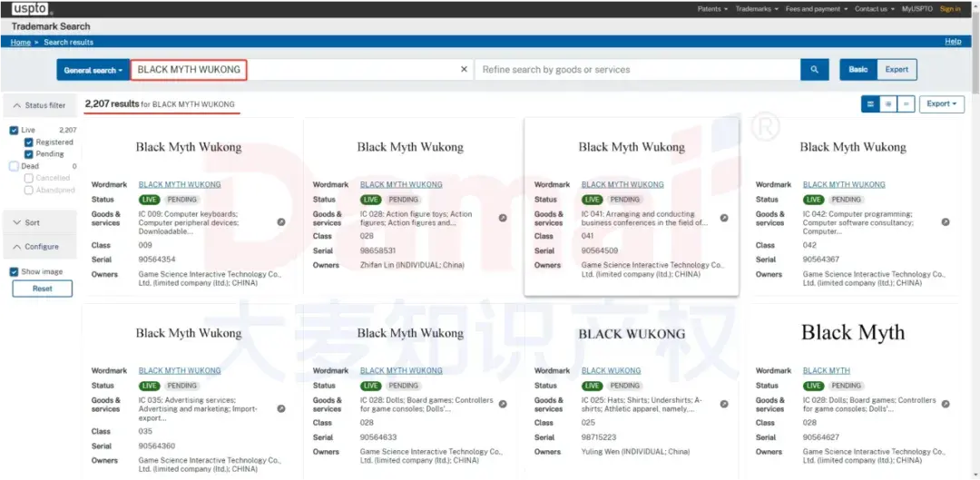Click the 2,207 results count text
This screenshot has height=480, width=980.
pos(112,104)
